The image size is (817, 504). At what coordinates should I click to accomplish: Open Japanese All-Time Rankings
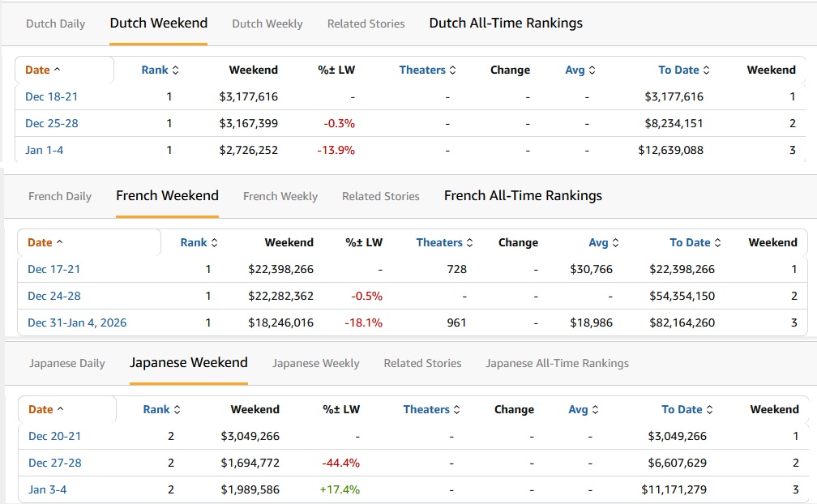click(x=558, y=364)
